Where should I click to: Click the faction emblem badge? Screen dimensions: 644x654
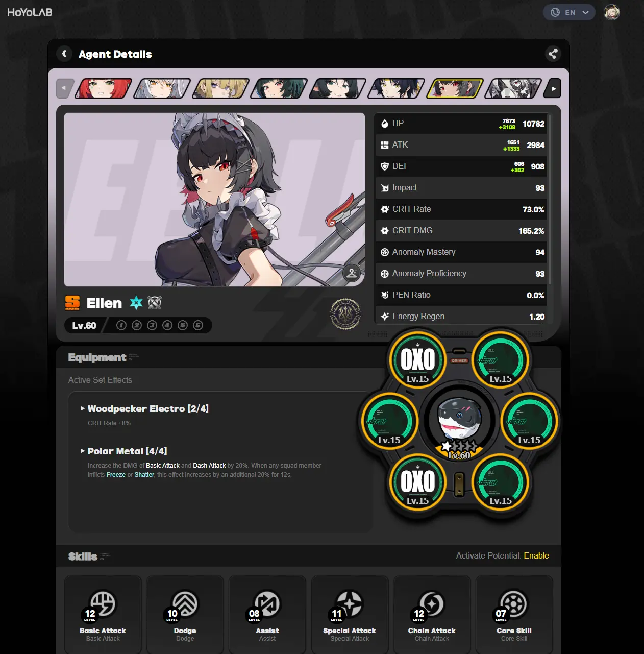click(x=345, y=314)
